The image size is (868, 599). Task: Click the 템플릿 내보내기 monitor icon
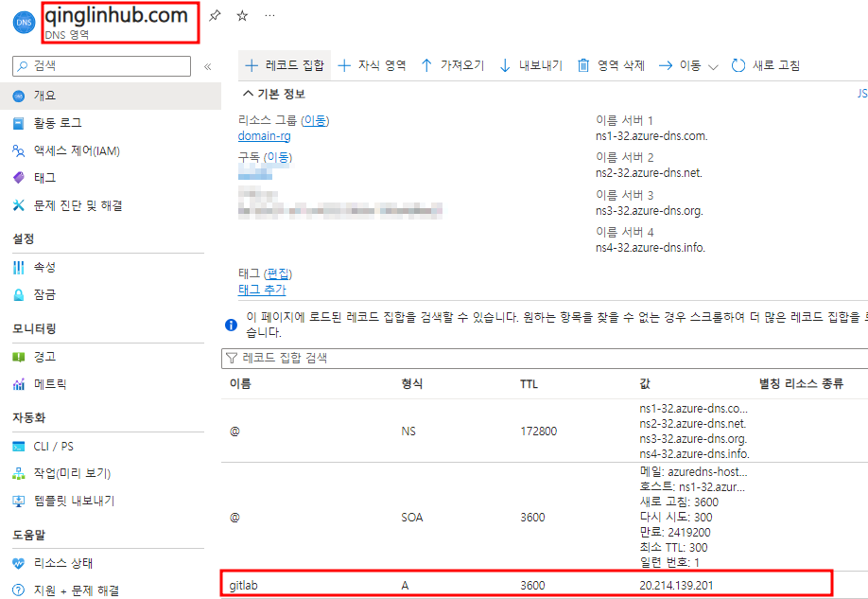pos(18,501)
